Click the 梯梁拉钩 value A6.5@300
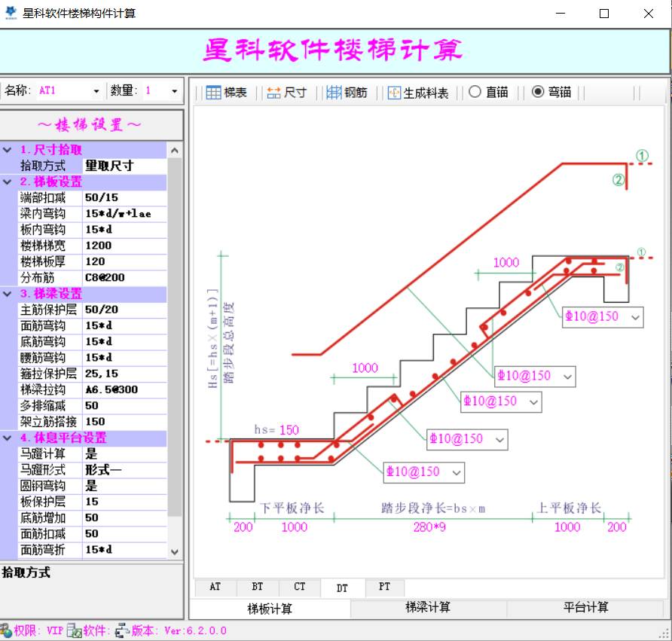 coord(124,390)
